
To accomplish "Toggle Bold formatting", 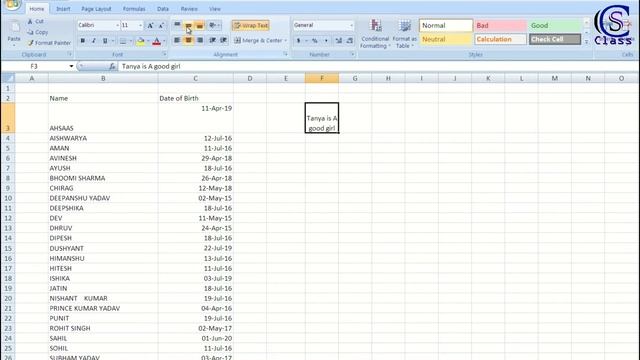I will coord(83,40).
